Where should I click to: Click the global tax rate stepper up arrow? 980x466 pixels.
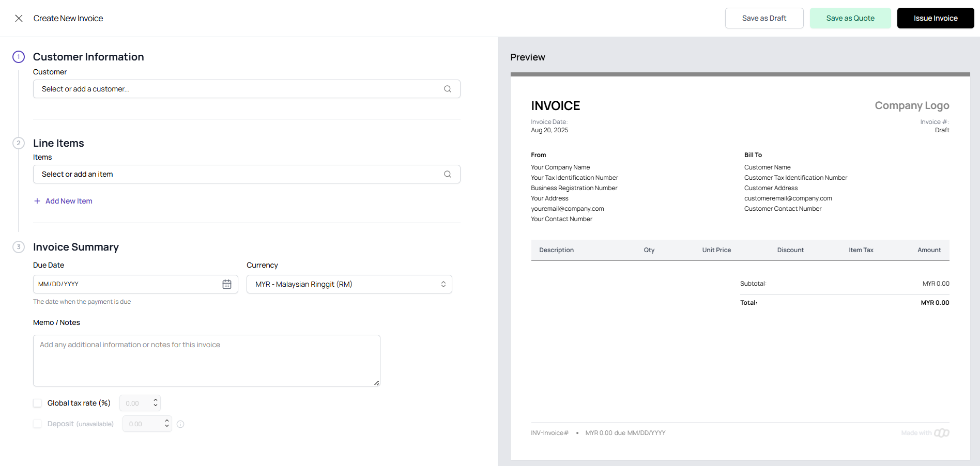click(x=155, y=399)
